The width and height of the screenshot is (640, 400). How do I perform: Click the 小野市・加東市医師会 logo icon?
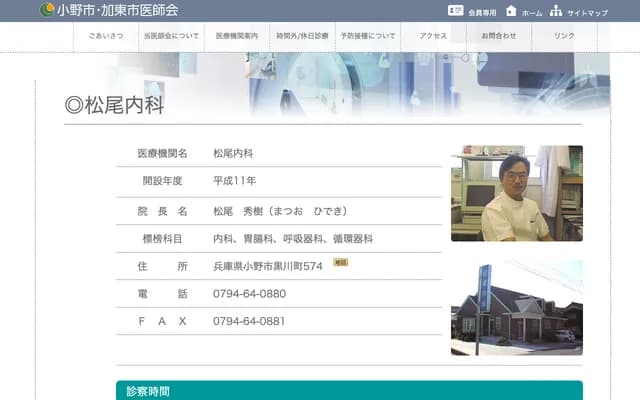point(47,10)
